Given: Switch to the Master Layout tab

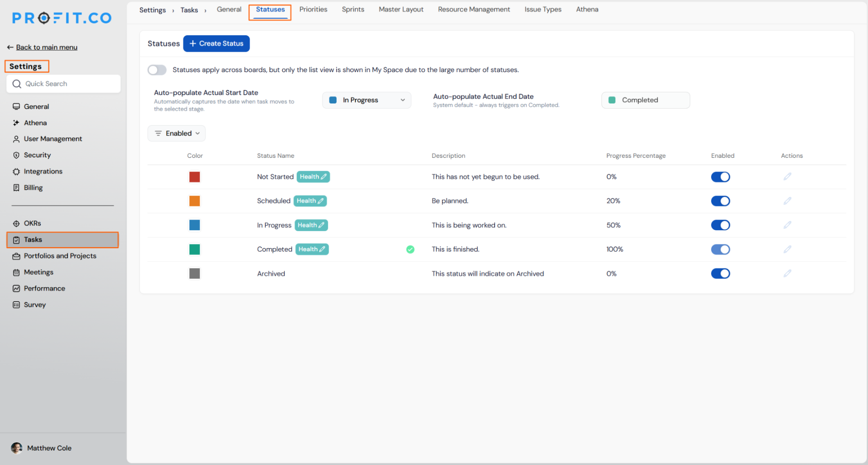Looking at the screenshot, I should 401,9.
